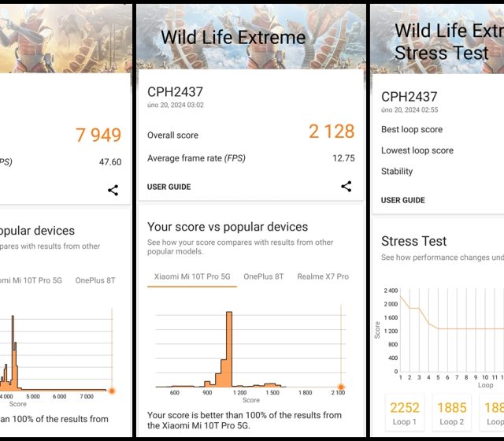Tap the Loop 2 result card showing 1885
The image size is (504, 441).
pos(451,413)
